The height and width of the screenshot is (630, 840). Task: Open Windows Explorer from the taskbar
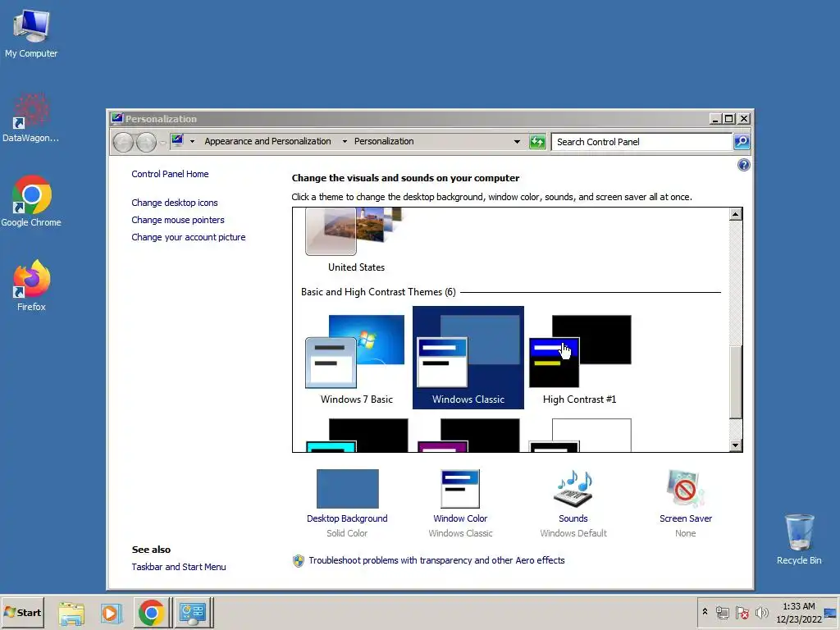71,613
